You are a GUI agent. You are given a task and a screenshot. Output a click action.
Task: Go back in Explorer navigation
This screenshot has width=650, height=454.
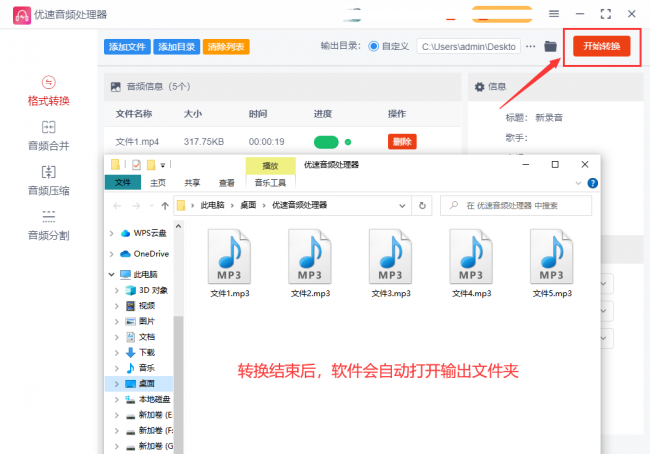pos(117,206)
